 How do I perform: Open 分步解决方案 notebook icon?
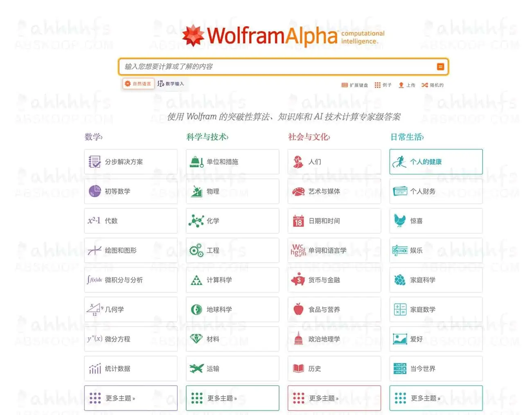[94, 161]
